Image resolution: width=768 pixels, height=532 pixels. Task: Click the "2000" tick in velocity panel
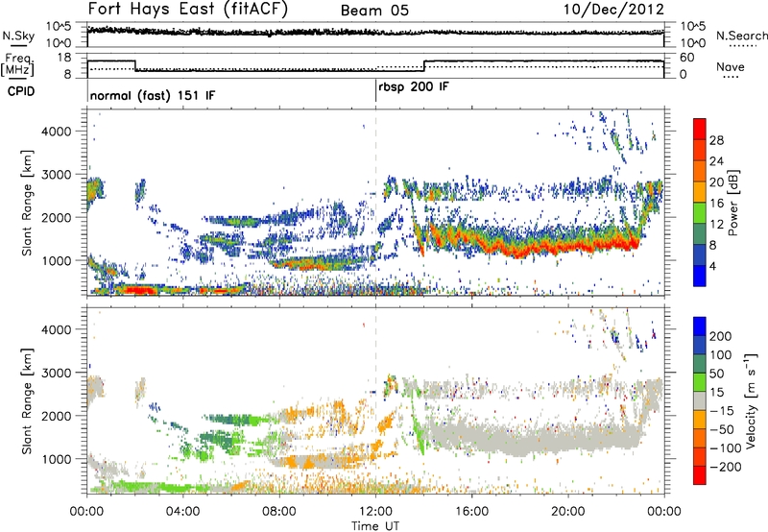(x=57, y=416)
